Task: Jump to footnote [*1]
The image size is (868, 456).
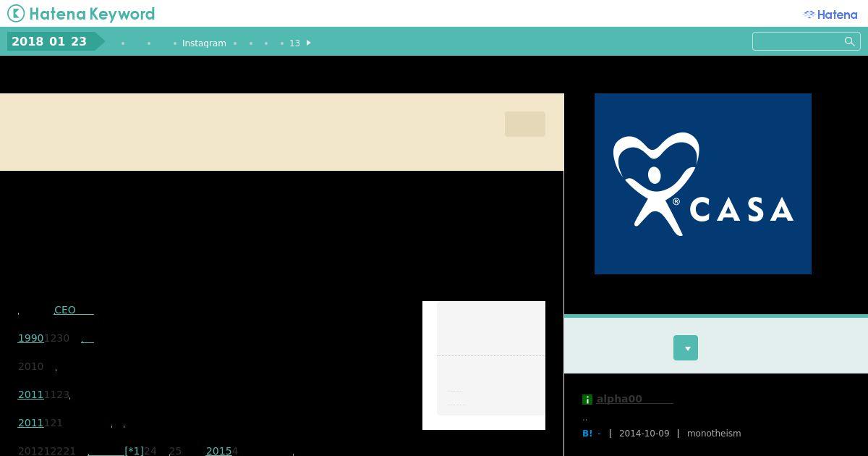Action: coord(135,451)
